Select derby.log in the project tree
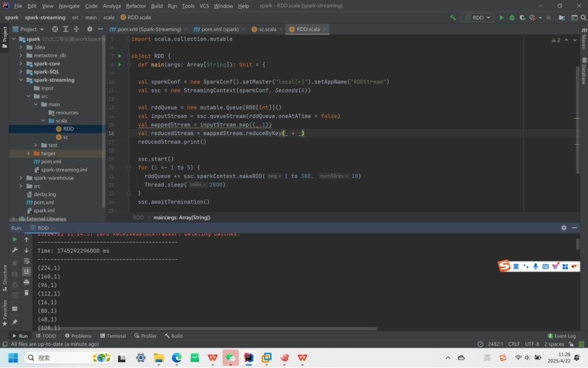 click(45, 194)
